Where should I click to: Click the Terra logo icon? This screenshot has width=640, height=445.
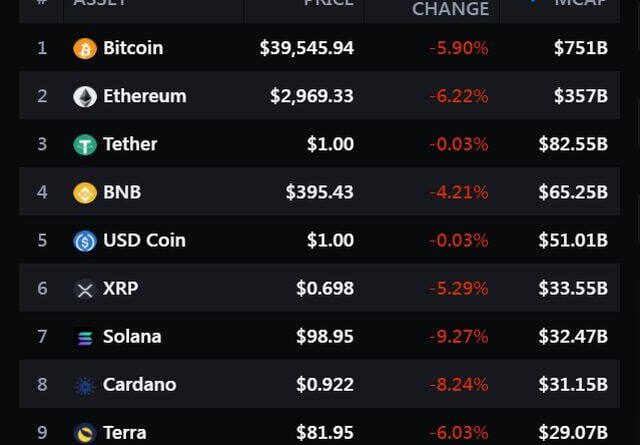pyautogui.click(x=85, y=433)
